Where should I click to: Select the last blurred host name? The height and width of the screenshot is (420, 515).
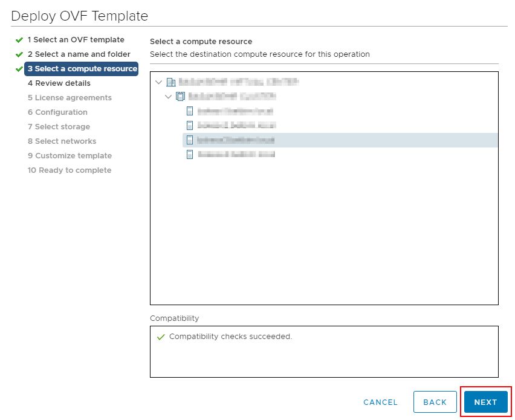[x=236, y=154]
